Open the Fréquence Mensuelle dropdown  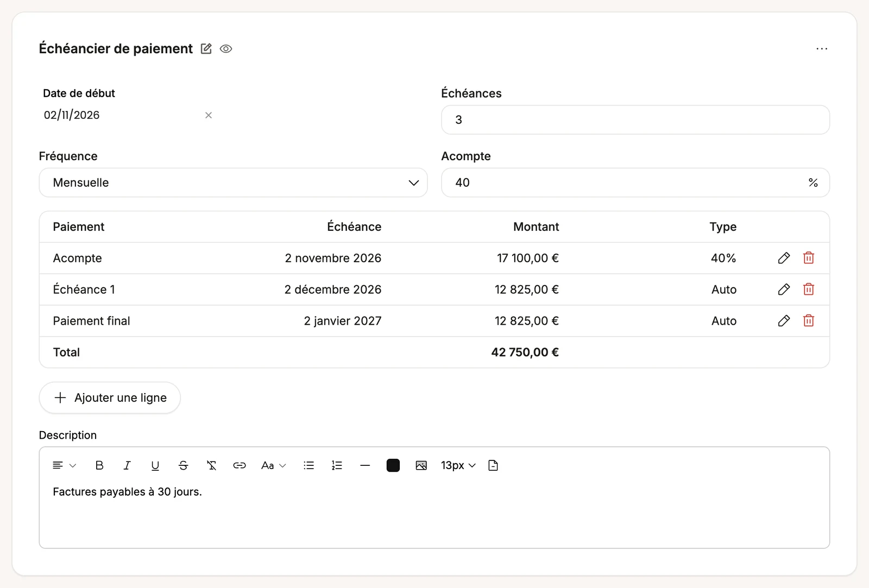click(x=233, y=182)
